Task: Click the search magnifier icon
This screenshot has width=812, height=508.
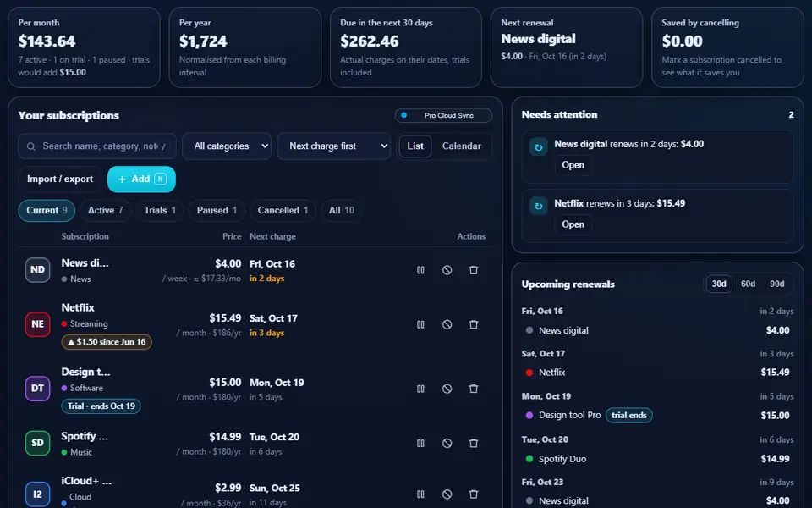Action: coord(31,146)
